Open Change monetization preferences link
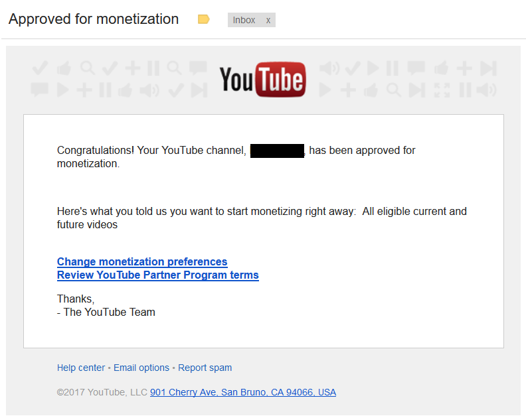The image size is (526, 420). point(142,261)
